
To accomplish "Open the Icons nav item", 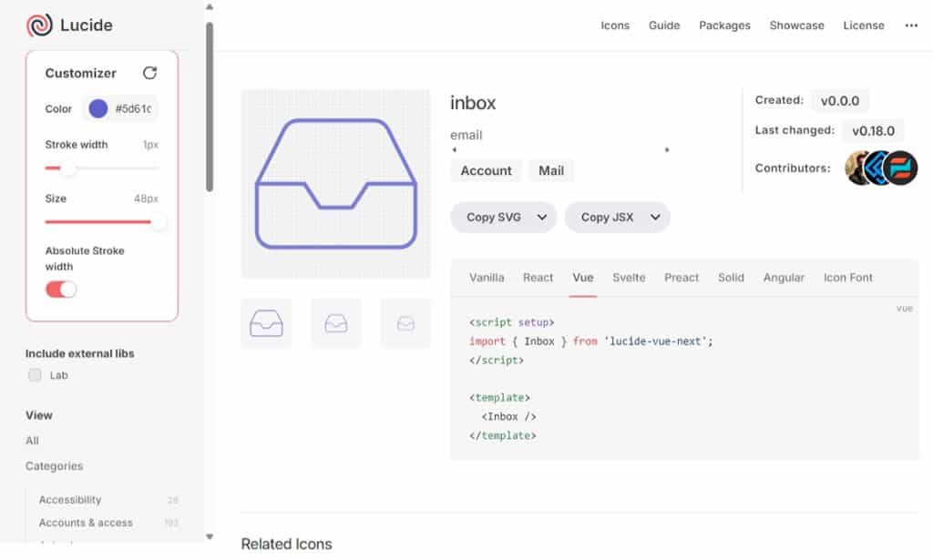I will coord(615,25).
